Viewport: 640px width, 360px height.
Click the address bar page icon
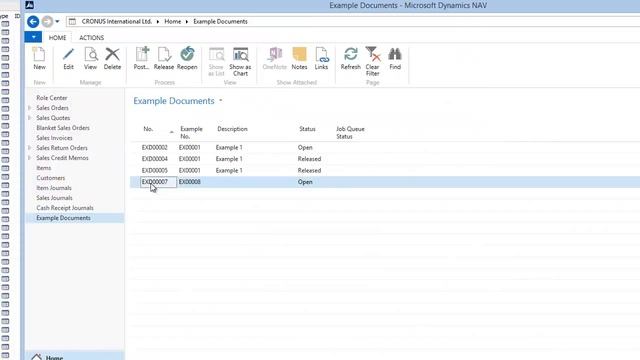(72, 22)
